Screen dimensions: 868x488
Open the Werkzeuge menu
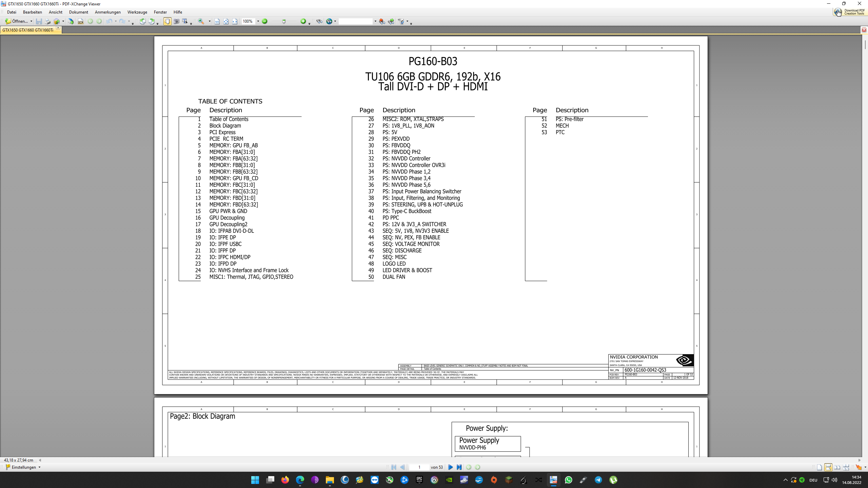pos(137,12)
